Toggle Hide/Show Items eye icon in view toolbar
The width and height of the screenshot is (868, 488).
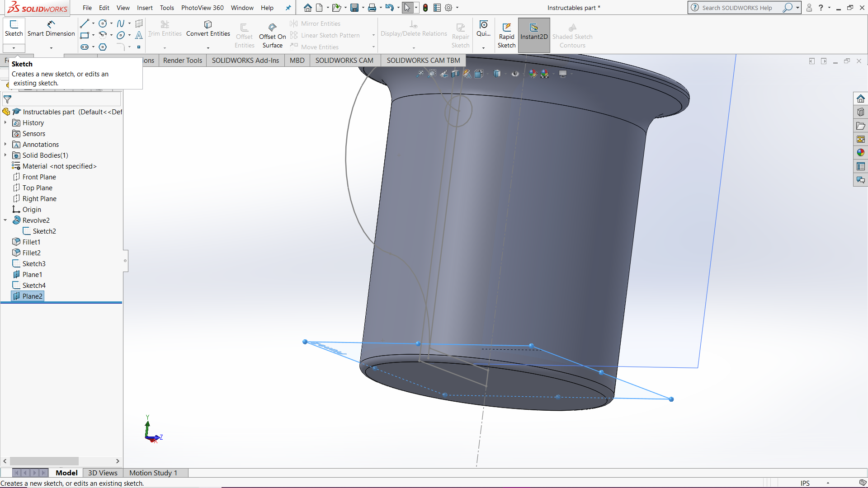tap(515, 74)
